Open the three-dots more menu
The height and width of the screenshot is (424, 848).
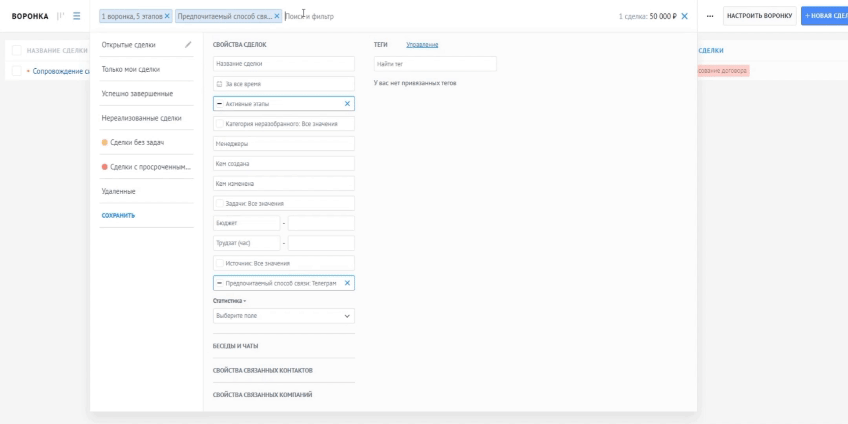click(x=710, y=16)
